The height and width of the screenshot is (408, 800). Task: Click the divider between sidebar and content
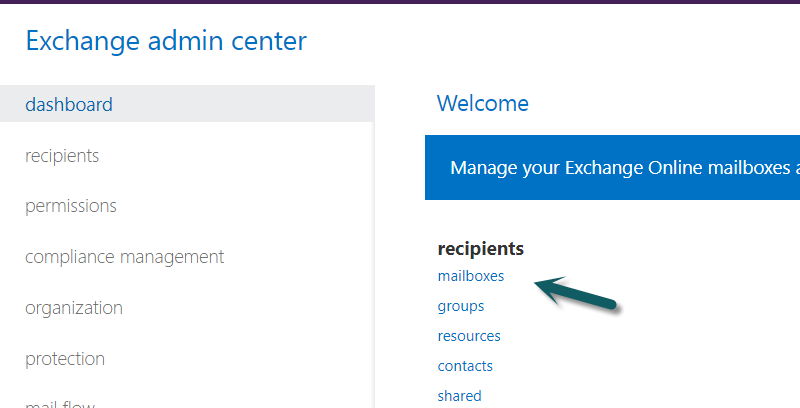(x=375, y=246)
